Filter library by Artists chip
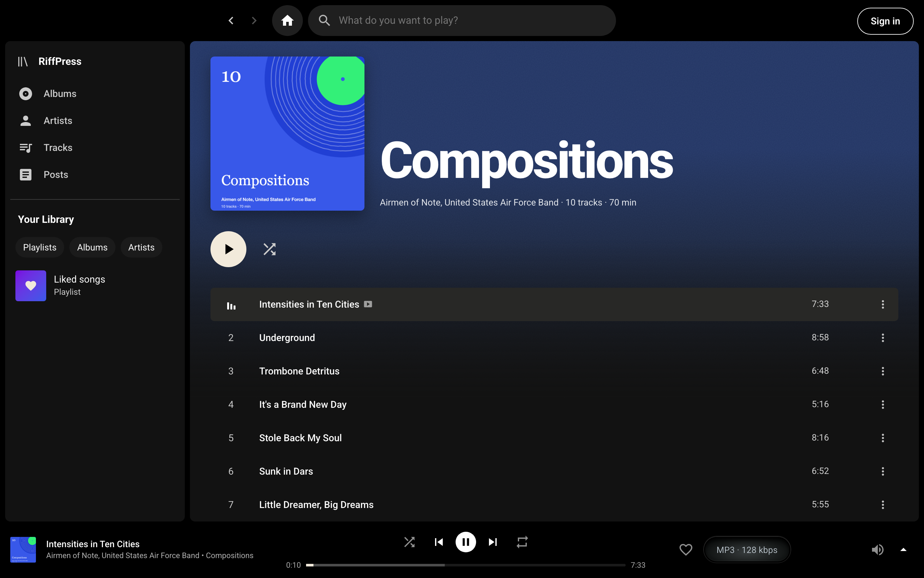The width and height of the screenshot is (924, 578). point(141,247)
